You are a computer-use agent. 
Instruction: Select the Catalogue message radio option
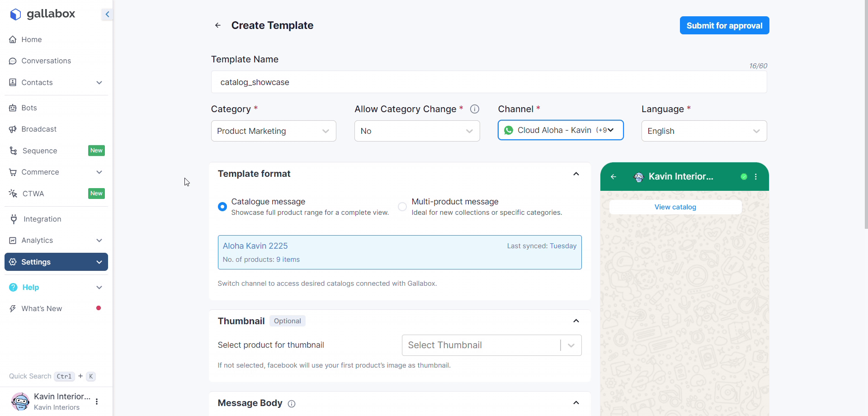point(222,207)
